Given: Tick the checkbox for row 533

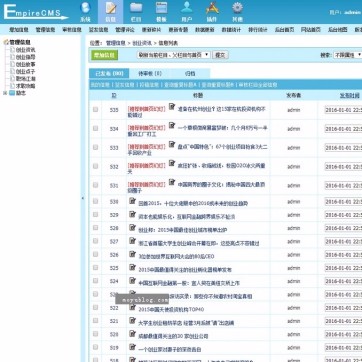Looking at the screenshot, I should pyautogui.click(x=96, y=147).
